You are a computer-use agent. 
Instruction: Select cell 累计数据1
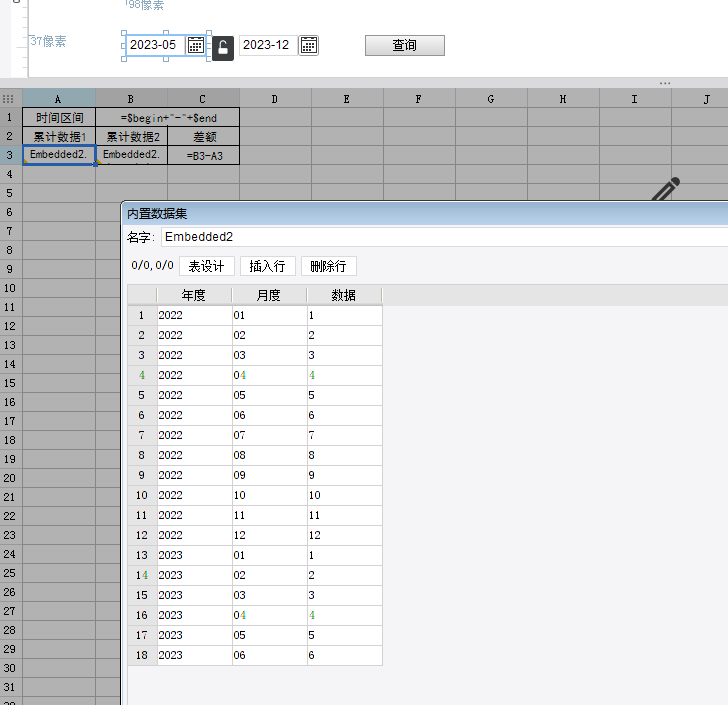59,137
